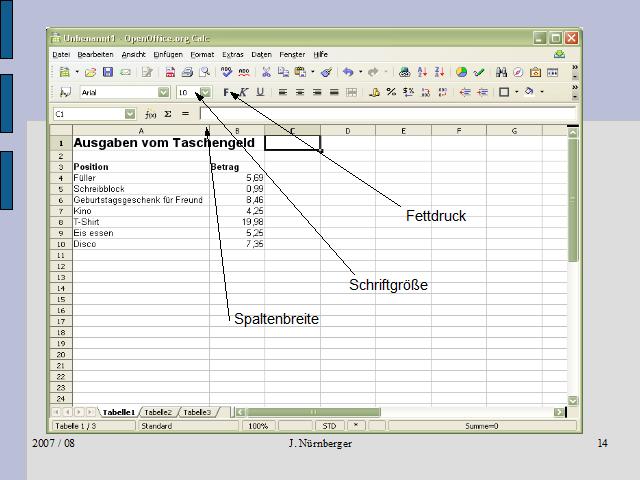640x480 pixels.
Task: Open the font size dropdown
Action: click(205, 92)
